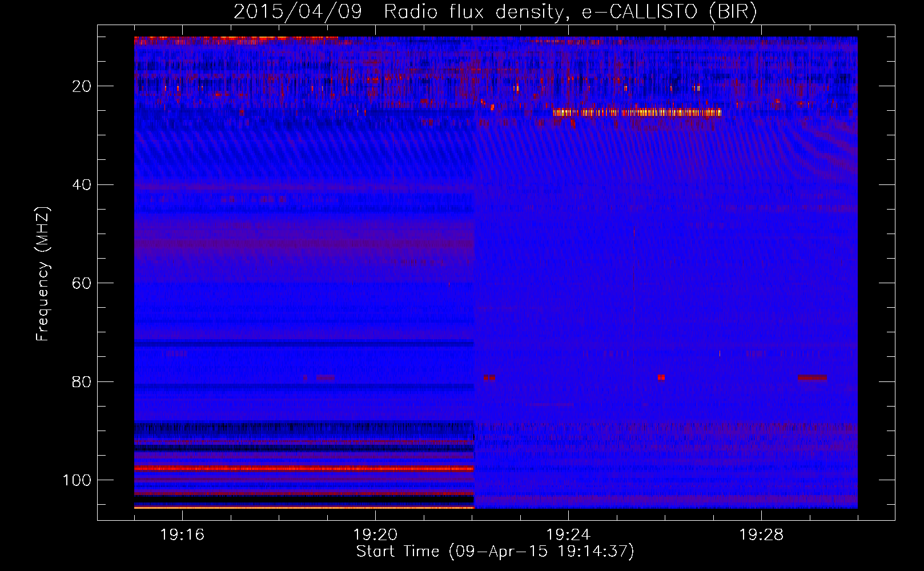Click the 19:28 time tick label
The image size is (924, 571).
(761, 535)
